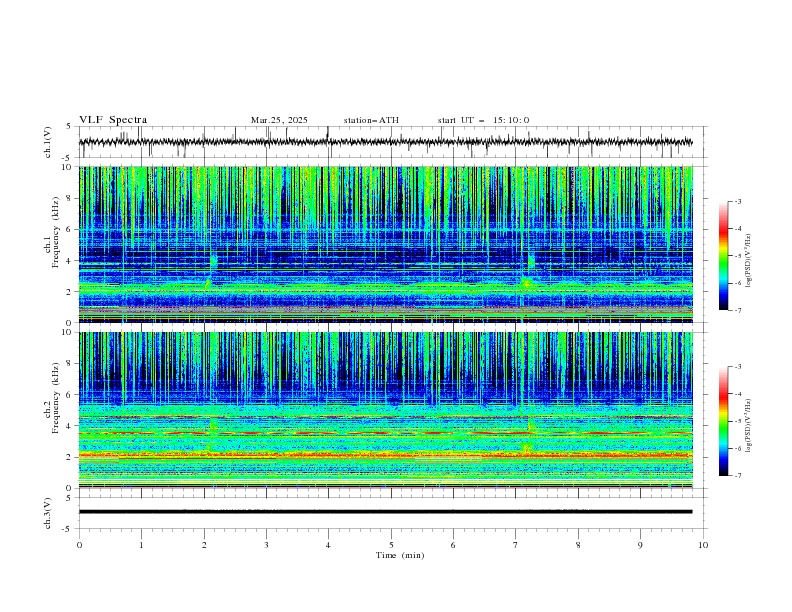
Task: Click the ch.1 'Frequency (kHz)' axis label
Action: pyautogui.click(x=56, y=232)
